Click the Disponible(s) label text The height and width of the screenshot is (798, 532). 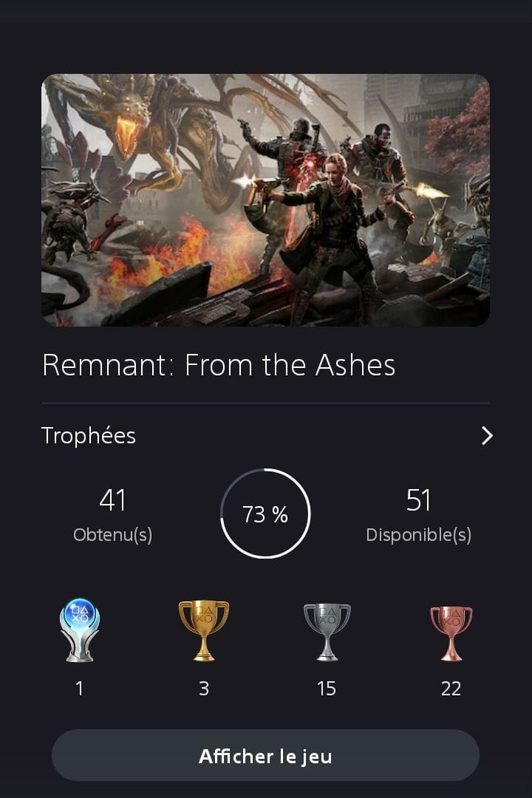pyautogui.click(x=418, y=535)
